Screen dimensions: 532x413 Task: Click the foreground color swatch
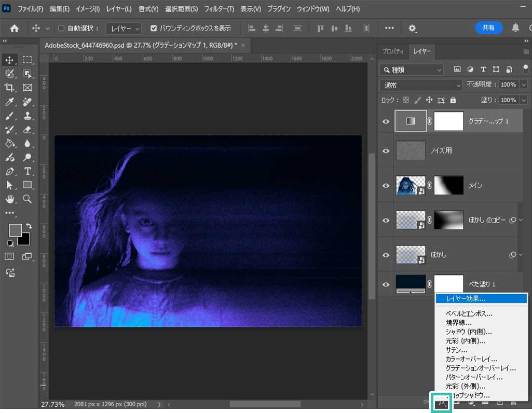[15, 230]
